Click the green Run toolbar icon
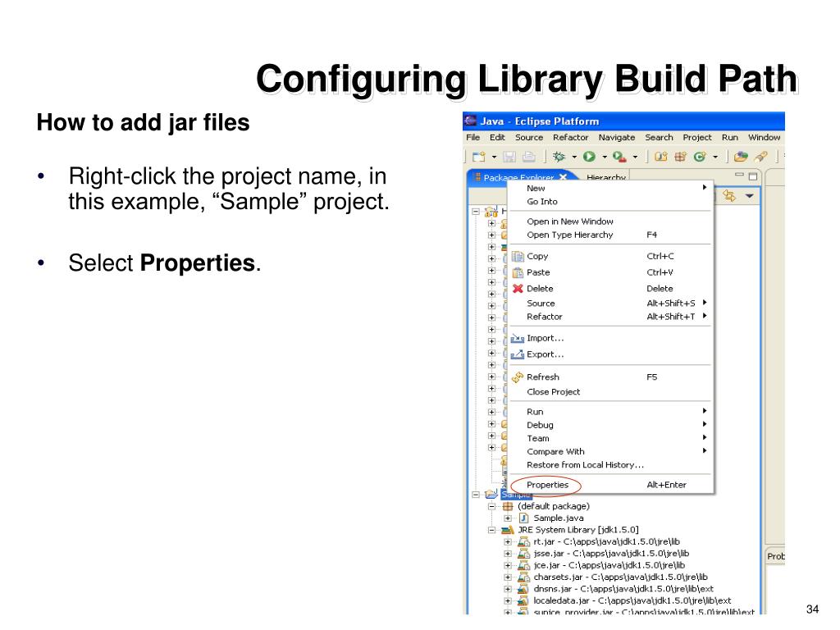This screenshot has width=840, height=630. point(589,157)
